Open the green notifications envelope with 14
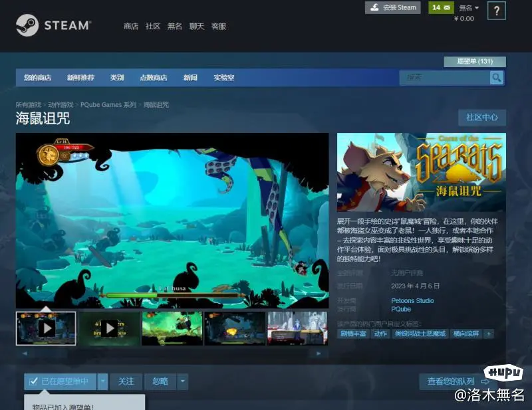Screen dimensions: 532x410 (441, 7)
